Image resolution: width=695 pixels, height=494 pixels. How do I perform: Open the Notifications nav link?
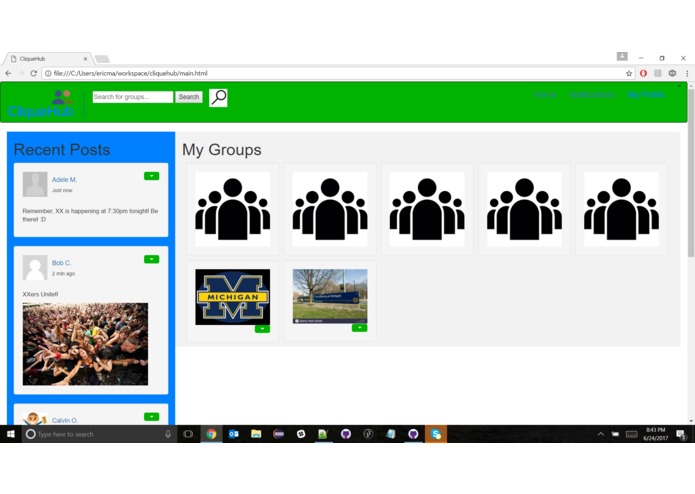tap(592, 95)
